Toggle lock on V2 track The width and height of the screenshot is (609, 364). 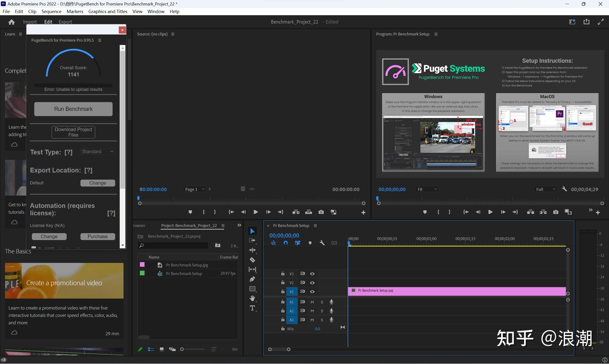pos(283,282)
